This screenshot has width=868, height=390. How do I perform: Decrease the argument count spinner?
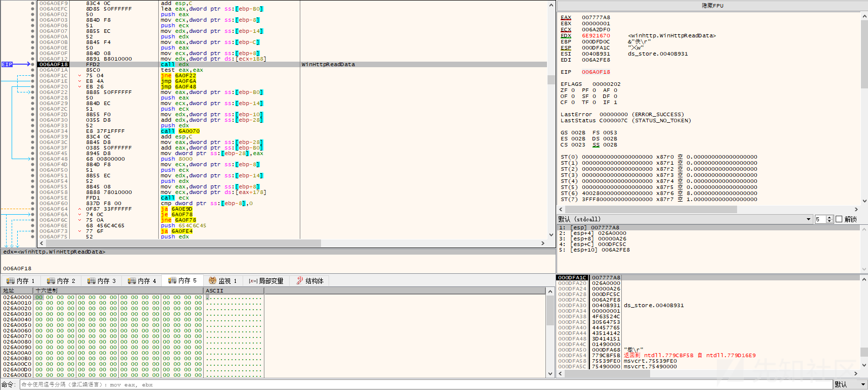pos(829,221)
